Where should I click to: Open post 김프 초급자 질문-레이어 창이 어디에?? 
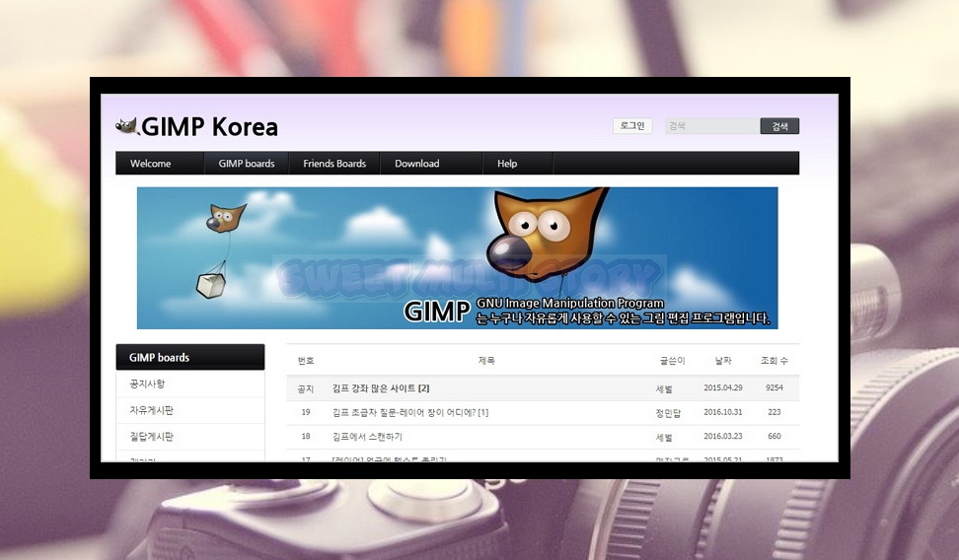pos(409,413)
